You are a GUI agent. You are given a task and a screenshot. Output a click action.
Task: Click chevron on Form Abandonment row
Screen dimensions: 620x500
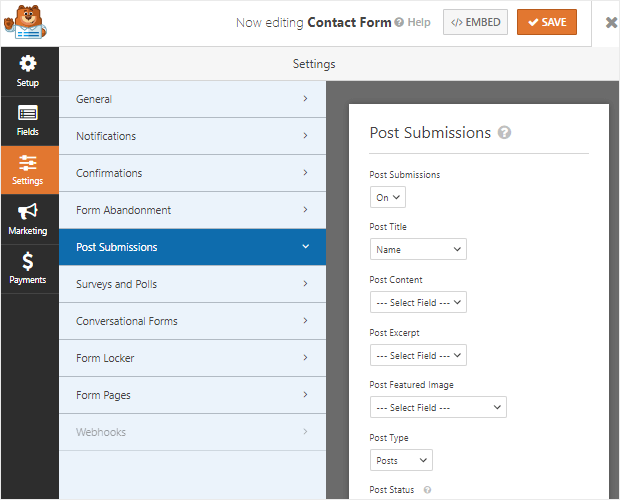tap(305, 209)
